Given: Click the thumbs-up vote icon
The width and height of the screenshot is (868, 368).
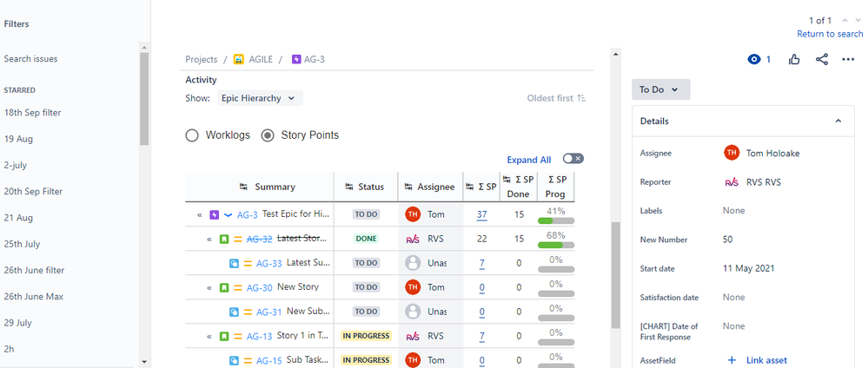Looking at the screenshot, I should point(794,60).
